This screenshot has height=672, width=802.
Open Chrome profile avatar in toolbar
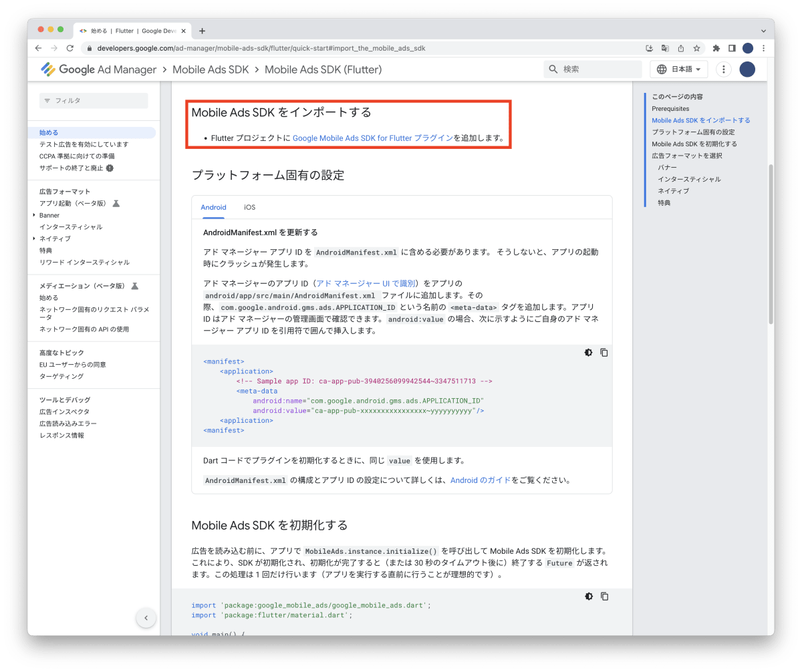(x=748, y=48)
